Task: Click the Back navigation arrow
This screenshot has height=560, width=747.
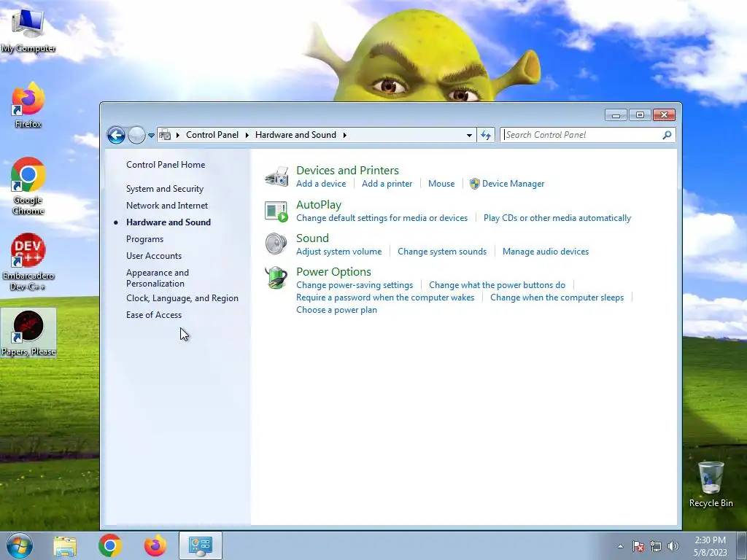Action: pos(116,135)
